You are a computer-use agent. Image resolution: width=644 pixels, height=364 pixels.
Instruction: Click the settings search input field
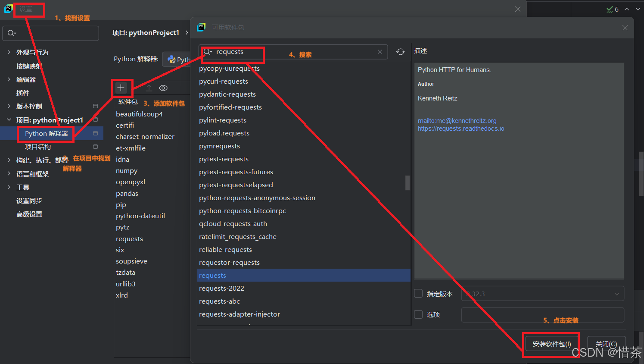click(x=51, y=33)
